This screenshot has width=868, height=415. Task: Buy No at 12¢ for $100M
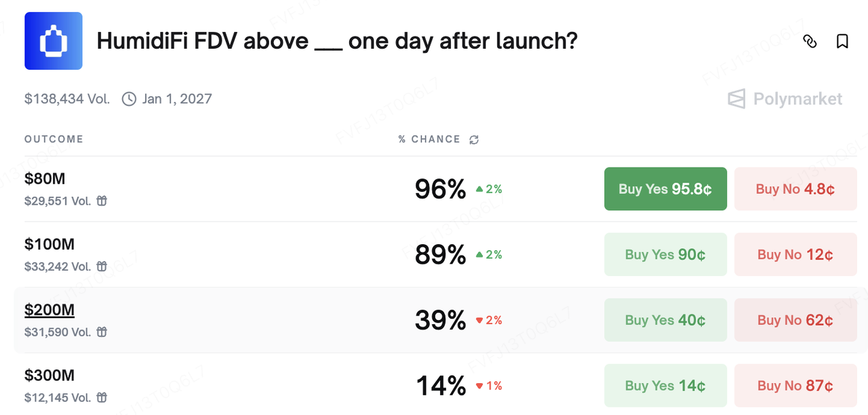tap(795, 254)
